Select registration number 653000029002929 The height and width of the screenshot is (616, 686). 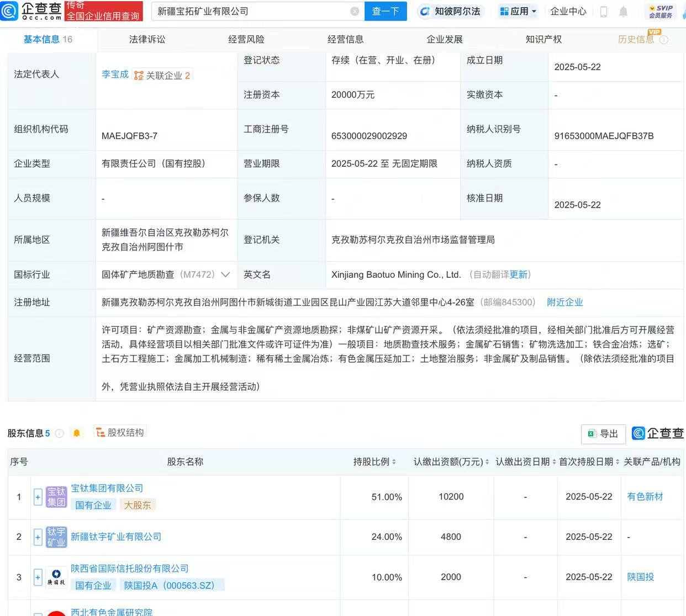pyautogui.click(x=369, y=136)
